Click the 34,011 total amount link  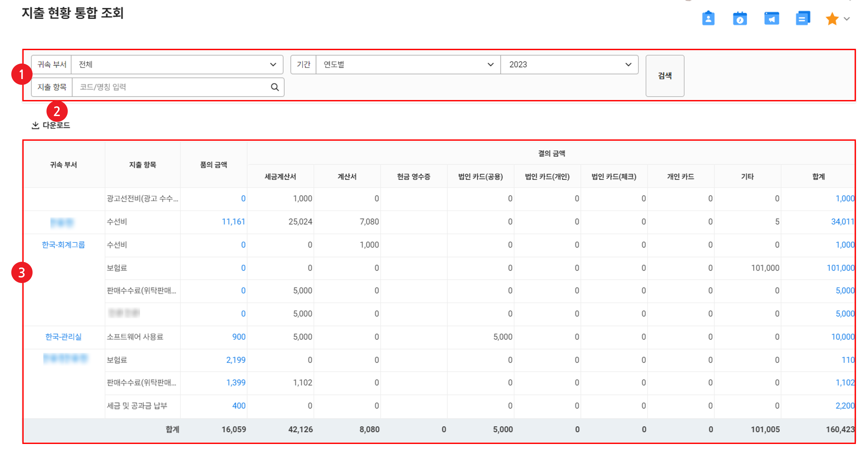842,222
